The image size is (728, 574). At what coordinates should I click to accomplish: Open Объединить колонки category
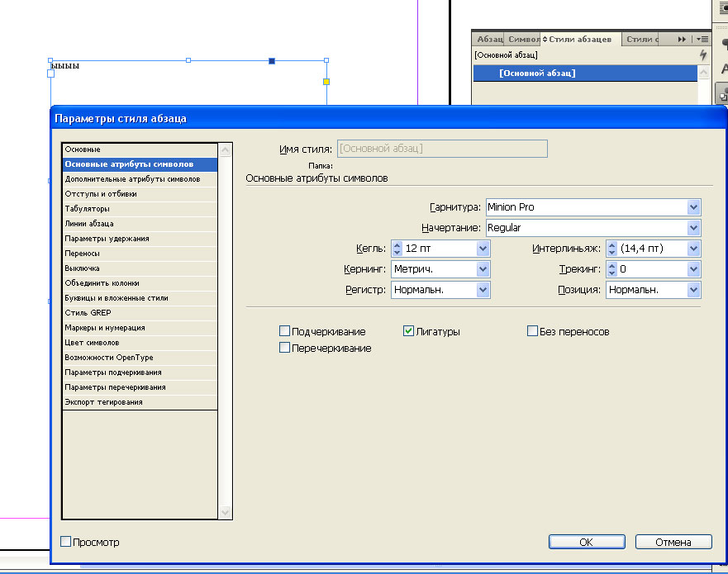click(140, 283)
